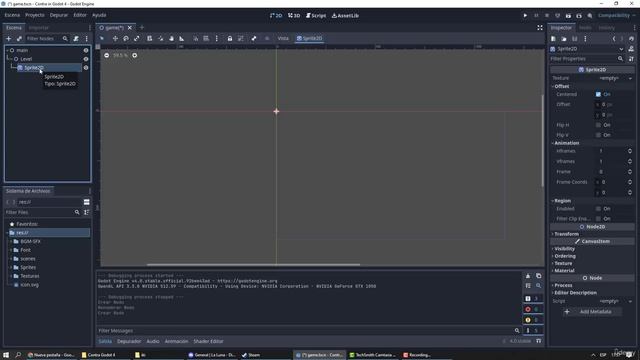
Task: Collapse the Animation section
Action: click(566, 143)
